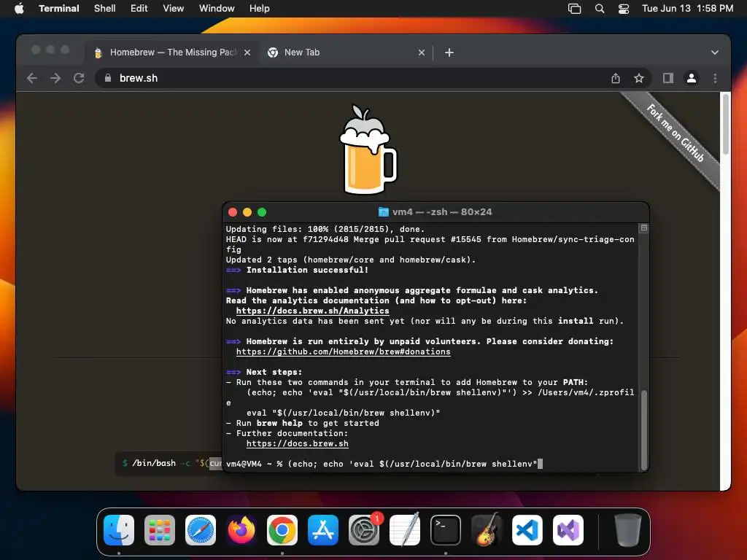Click the /bin/bash install command on page
747x560 pixels.
click(169, 463)
